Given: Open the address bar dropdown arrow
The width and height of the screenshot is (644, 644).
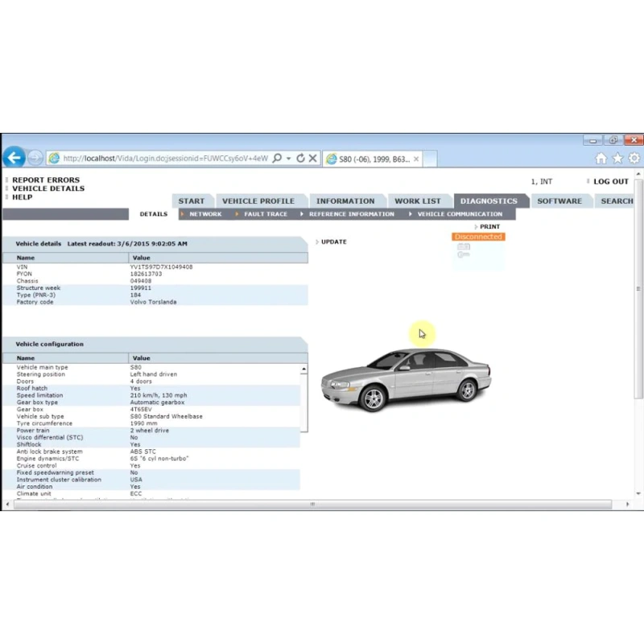Looking at the screenshot, I should click(x=288, y=158).
